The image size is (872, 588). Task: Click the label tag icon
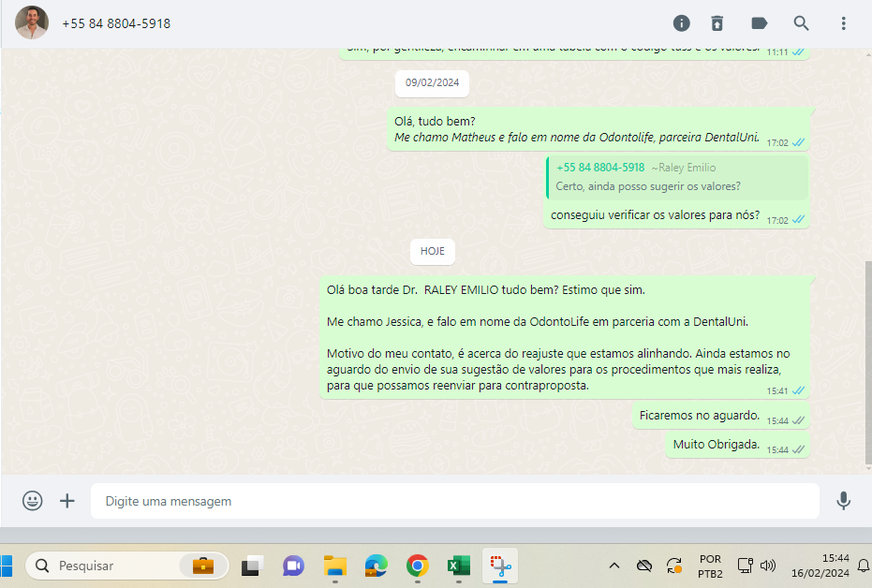[760, 23]
